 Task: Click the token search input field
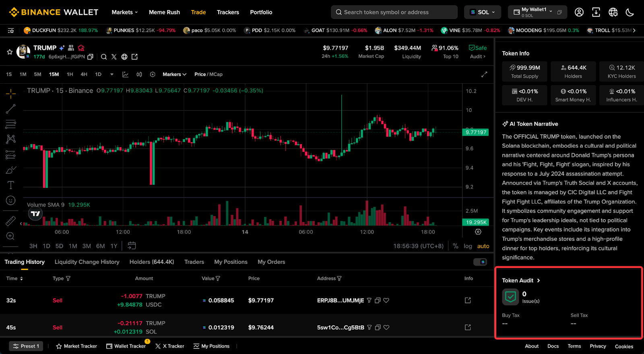[394, 12]
